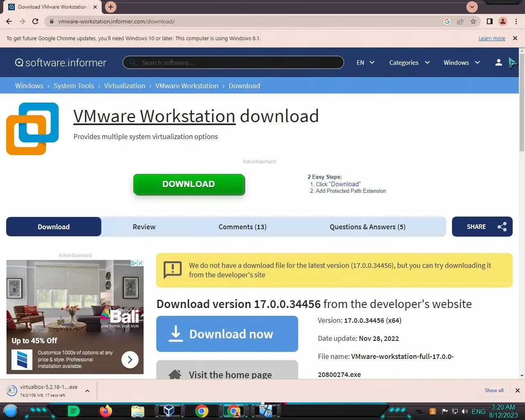525x420 pixels.
Task: Open the Learn more link
Action: (492, 38)
